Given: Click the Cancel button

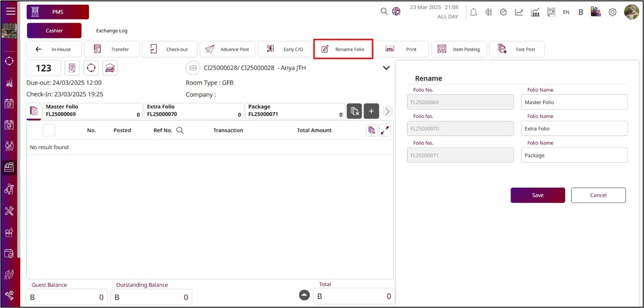Looking at the screenshot, I should pos(598,195).
